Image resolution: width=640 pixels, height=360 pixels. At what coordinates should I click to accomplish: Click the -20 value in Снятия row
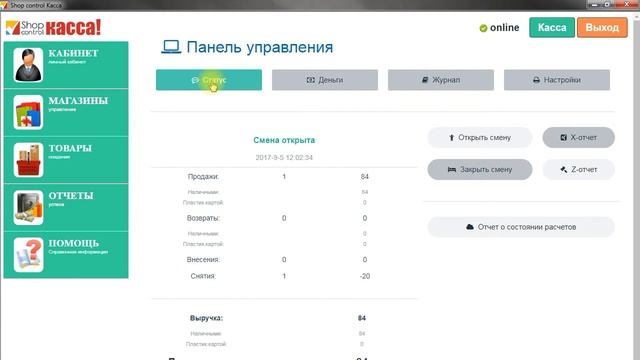[x=365, y=276]
